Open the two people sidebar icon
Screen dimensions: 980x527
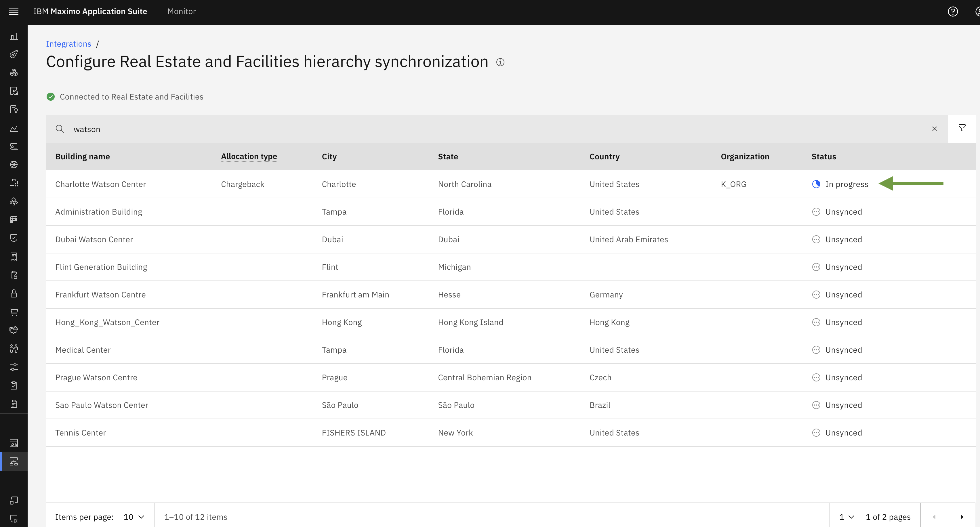[14, 348]
